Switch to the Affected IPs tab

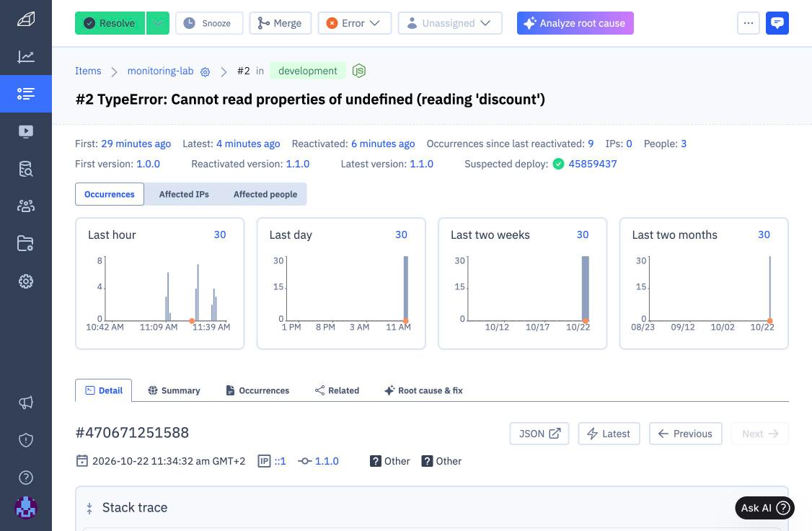(x=184, y=194)
